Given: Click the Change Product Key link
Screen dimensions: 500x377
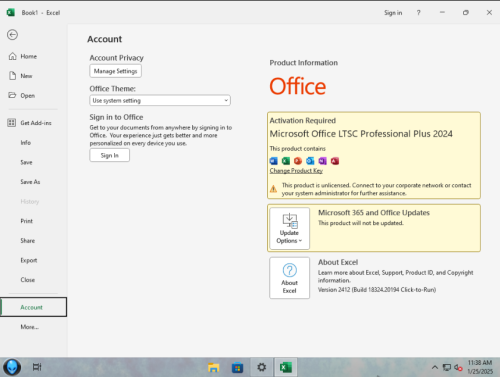Looking at the screenshot, I should 296,171.
